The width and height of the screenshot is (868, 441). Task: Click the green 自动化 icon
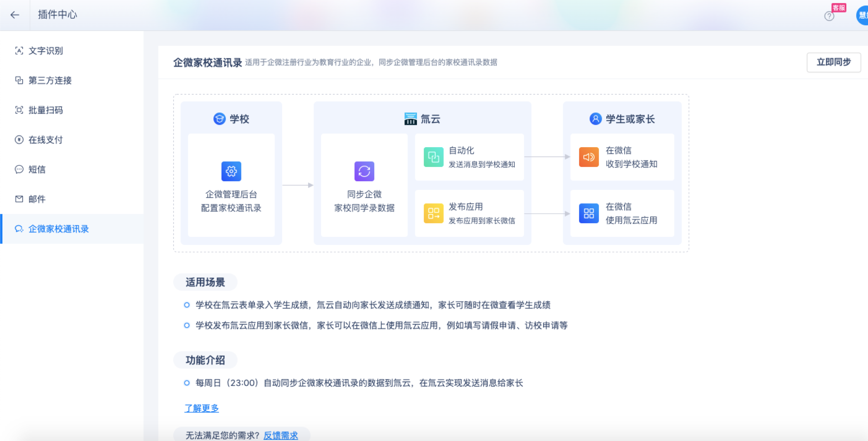[434, 157]
